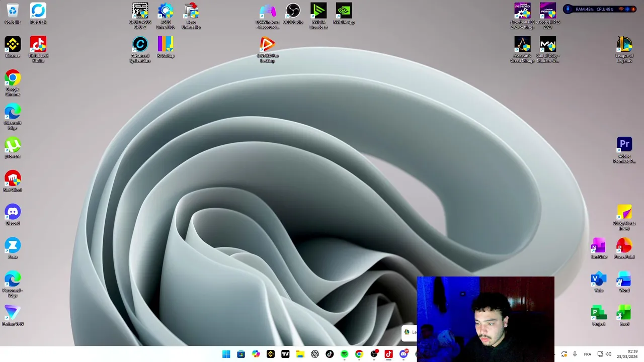
Task: Select the Sticky Notes (new) shortcut
Action: 624,217
